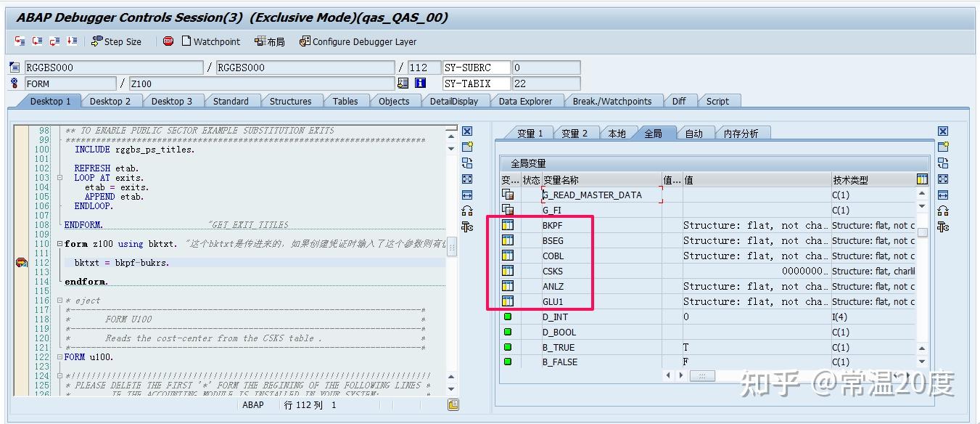Screen dimensions: 980x424
Task: Select the 本地 variables tab
Action: click(x=617, y=134)
